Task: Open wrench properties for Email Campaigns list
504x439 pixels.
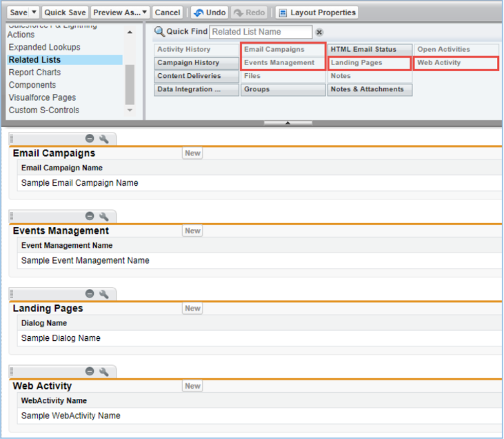Action: pos(104,139)
